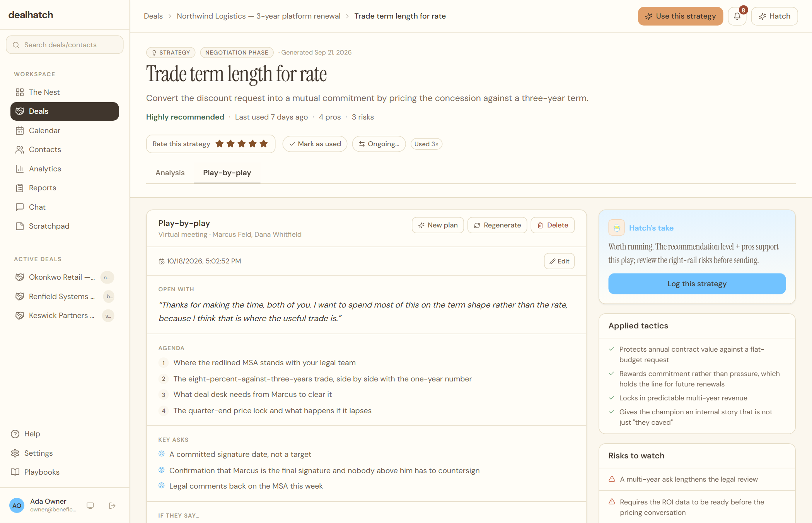Select the Keswick Partners active deal

pos(65,316)
